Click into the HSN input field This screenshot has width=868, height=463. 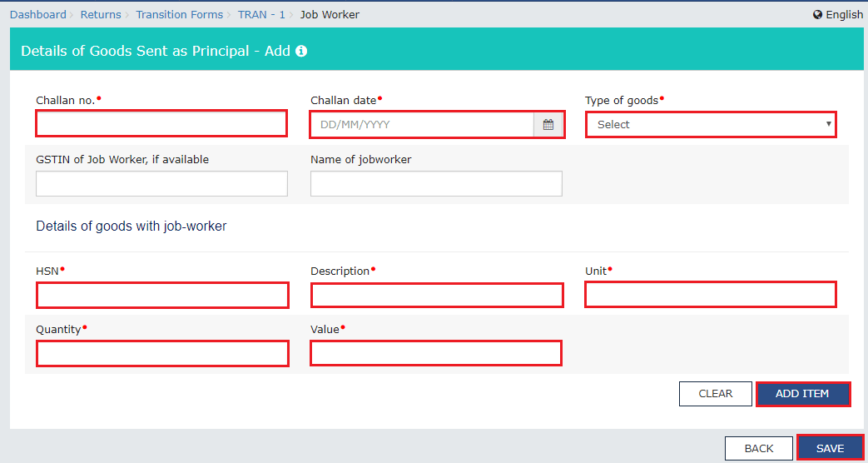[162, 296]
